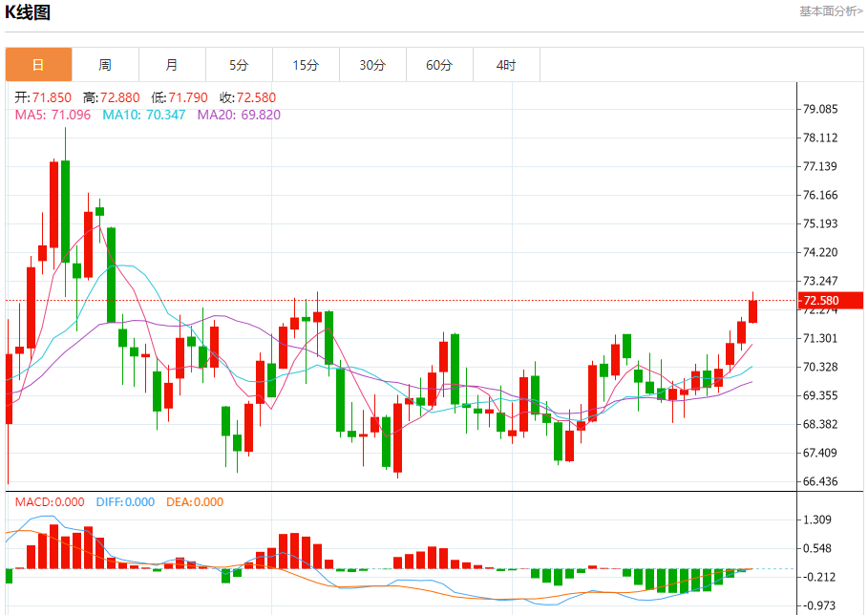Image resolution: width=868 pixels, height=615 pixels.
Task: Select the 日 daily chart tab
Action: pyautogui.click(x=39, y=65)
